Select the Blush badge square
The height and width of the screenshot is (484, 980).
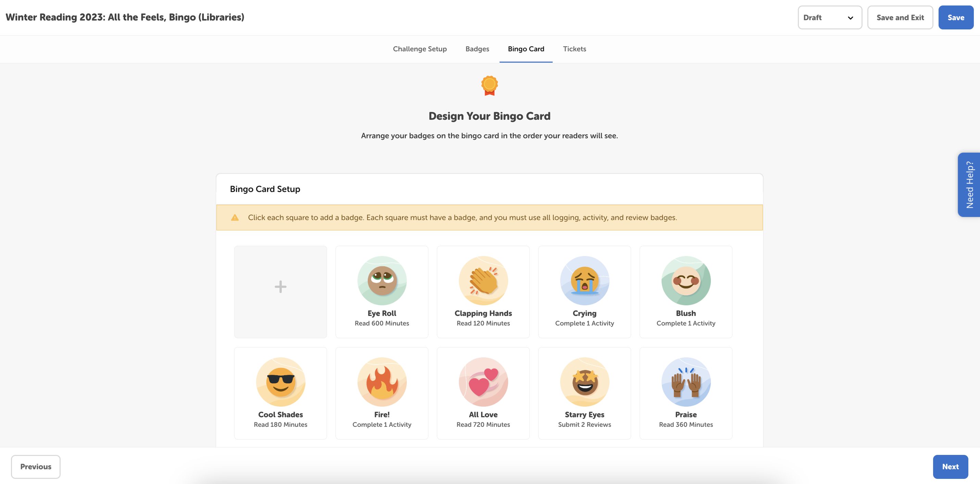point(686,292)
